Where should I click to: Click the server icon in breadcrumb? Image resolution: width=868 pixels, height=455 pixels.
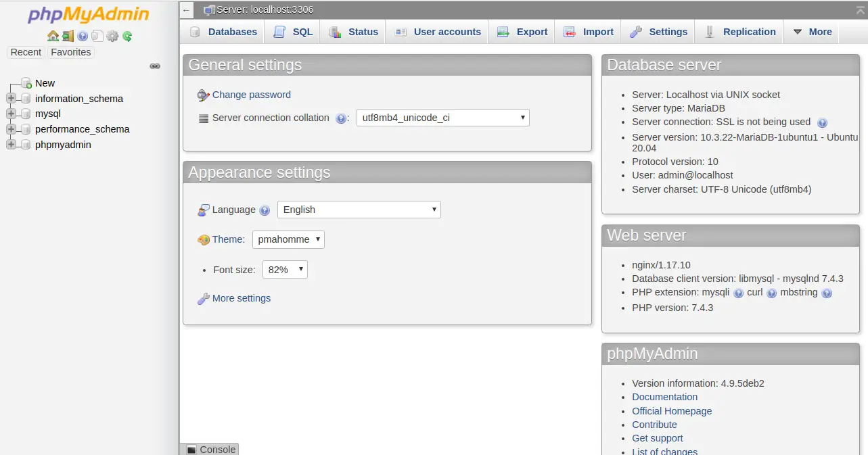coord(209,10)
